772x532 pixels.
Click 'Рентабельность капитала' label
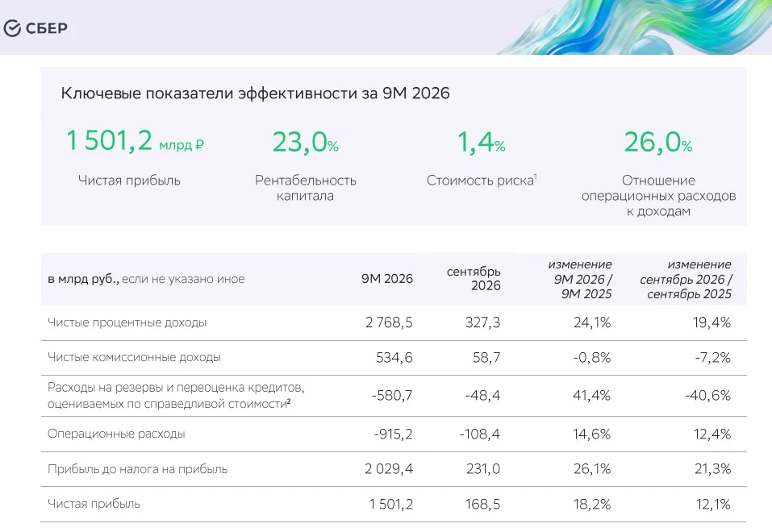pos(305,188)
